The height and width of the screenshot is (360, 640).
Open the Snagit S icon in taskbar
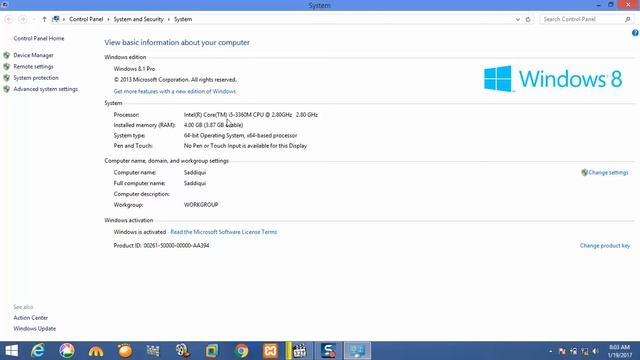pyautogui.click(x=328, y=351)
